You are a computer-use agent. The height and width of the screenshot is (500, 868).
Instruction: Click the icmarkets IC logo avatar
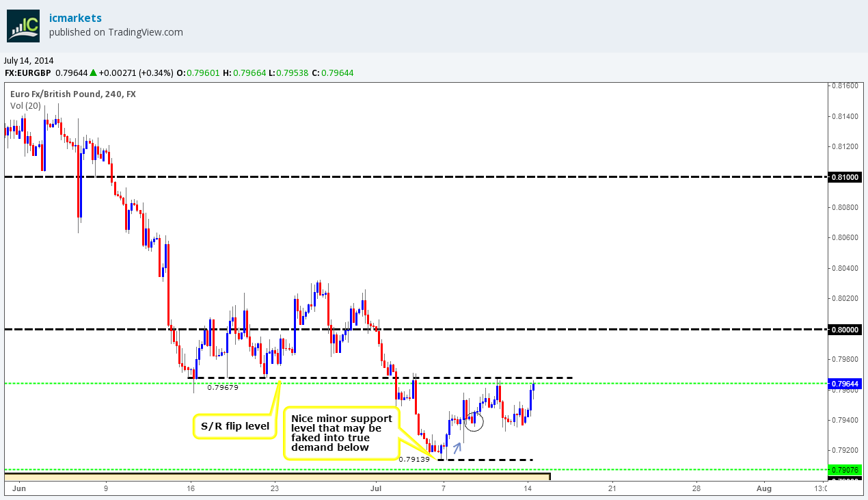23,25
